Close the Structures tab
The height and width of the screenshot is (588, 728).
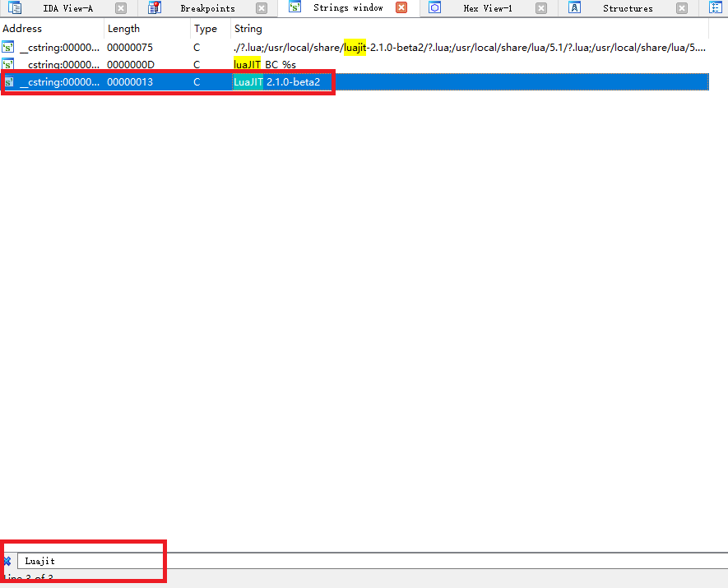click(682, 8)
